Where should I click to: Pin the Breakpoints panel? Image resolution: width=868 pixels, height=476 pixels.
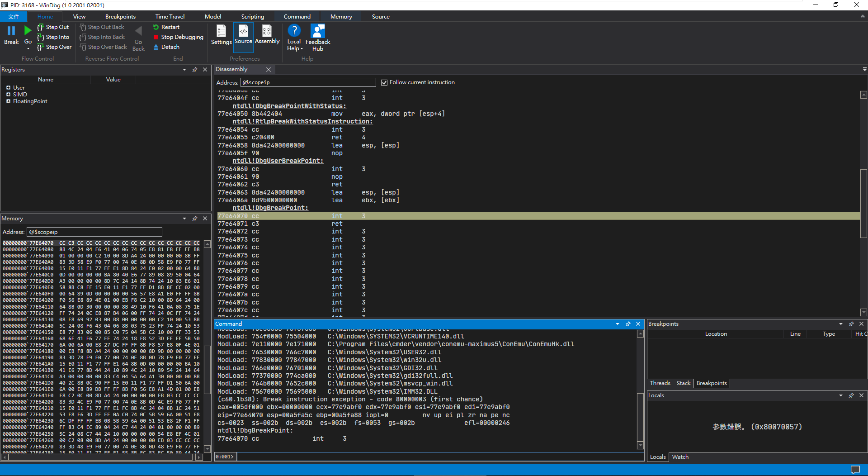(851, 324)
